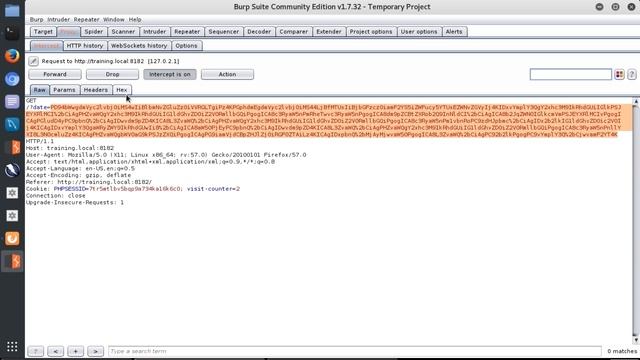640x360 pixels.
Task: Open the Action button menu
Action: (227, 74)
